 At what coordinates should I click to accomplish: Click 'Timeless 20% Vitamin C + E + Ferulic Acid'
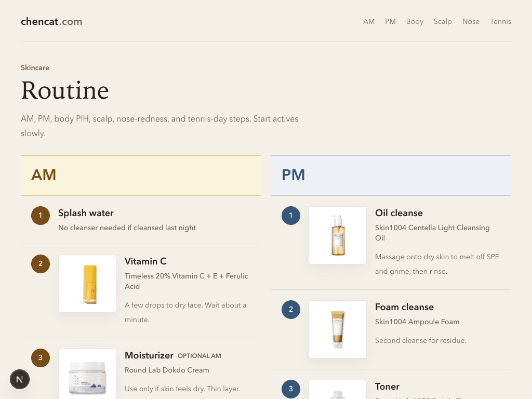tap(187, 281)
